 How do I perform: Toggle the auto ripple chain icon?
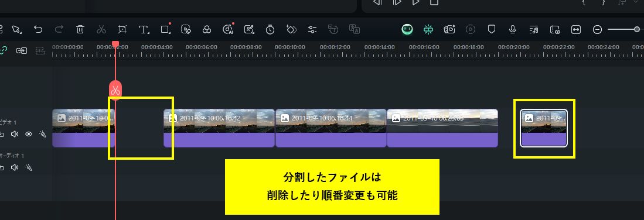coord(21,50)
